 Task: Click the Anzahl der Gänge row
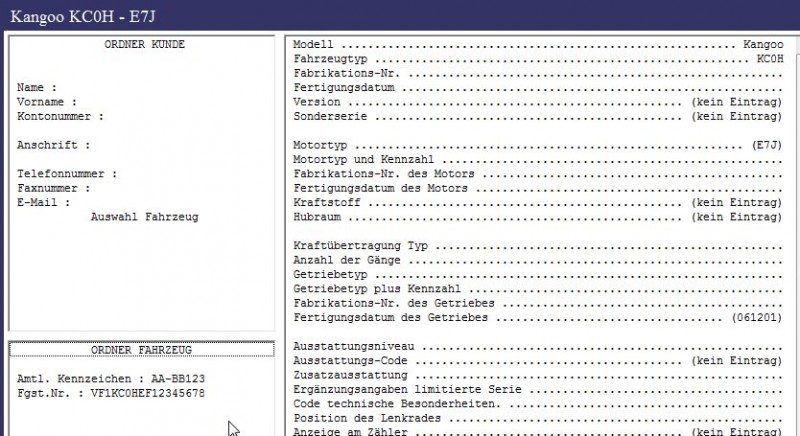(538, 260)
